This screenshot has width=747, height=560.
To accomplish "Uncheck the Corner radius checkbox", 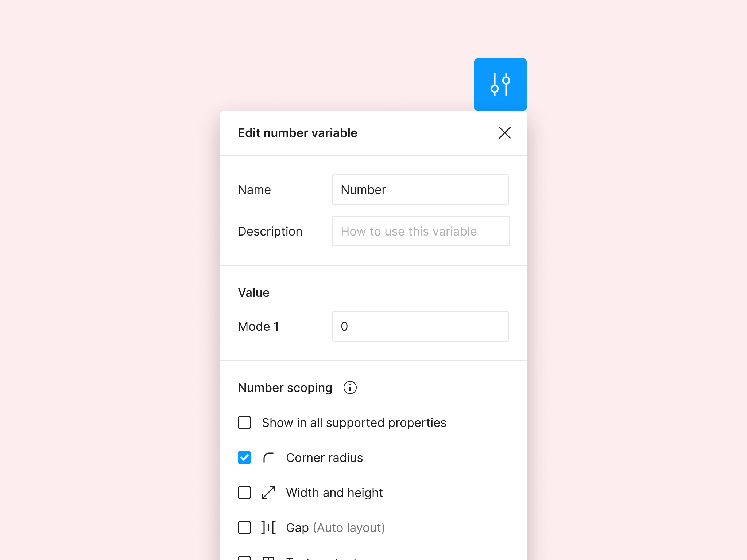I will [x=244, y=458].
